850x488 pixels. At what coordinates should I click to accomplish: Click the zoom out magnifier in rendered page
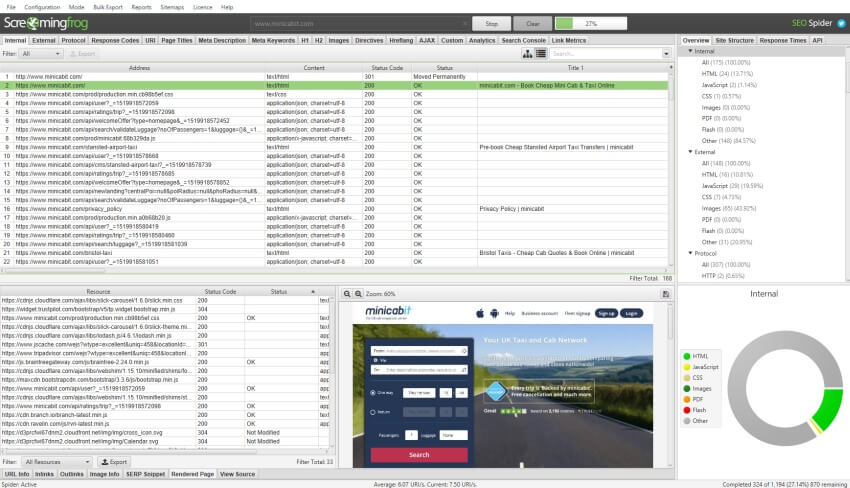click(x=346, y=294)
